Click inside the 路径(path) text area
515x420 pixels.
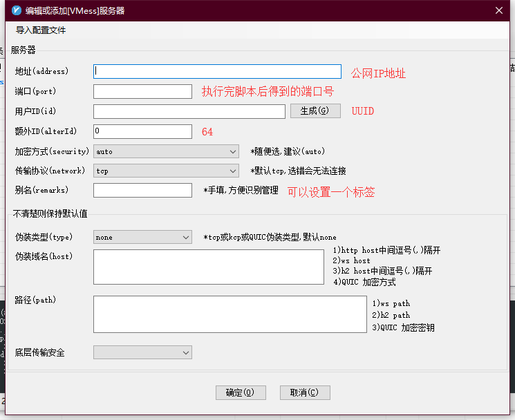pyautogui.click(x=230, y=314)
